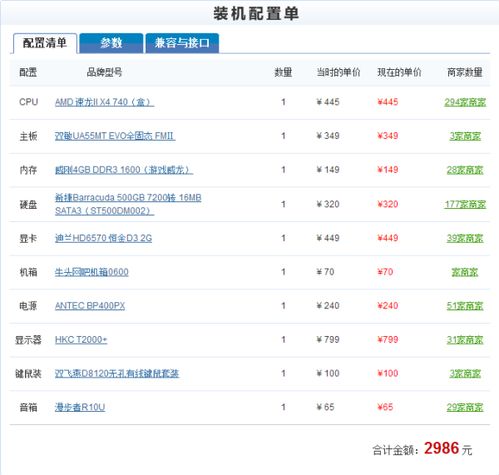Select the red ¥320 current price

(x=388, y=204)
